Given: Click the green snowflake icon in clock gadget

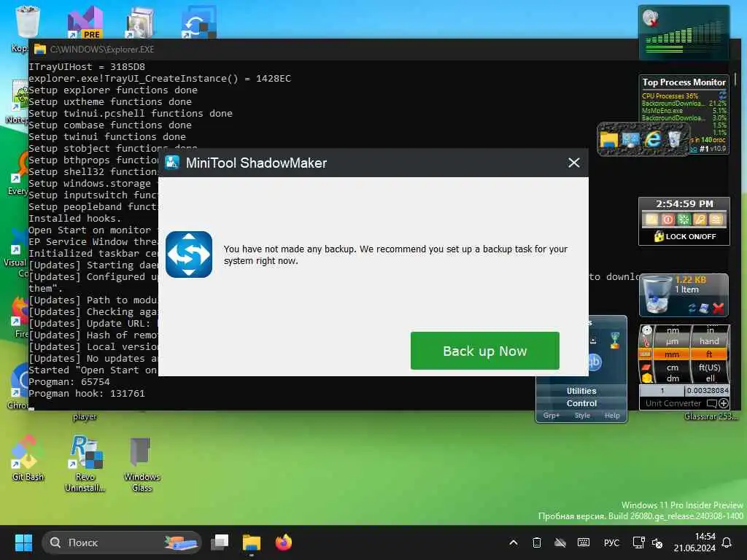Looking at the screenshot, I should coord(684,219).
